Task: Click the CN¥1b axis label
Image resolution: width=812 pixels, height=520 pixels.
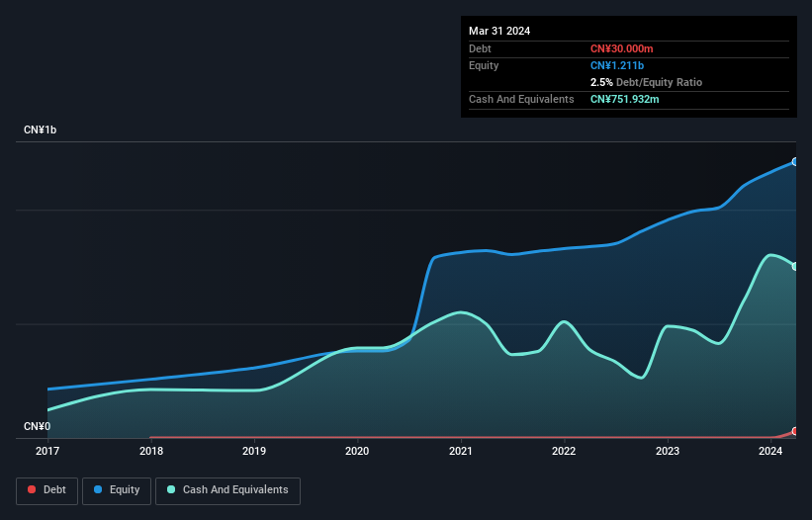Action: [40, 130]
